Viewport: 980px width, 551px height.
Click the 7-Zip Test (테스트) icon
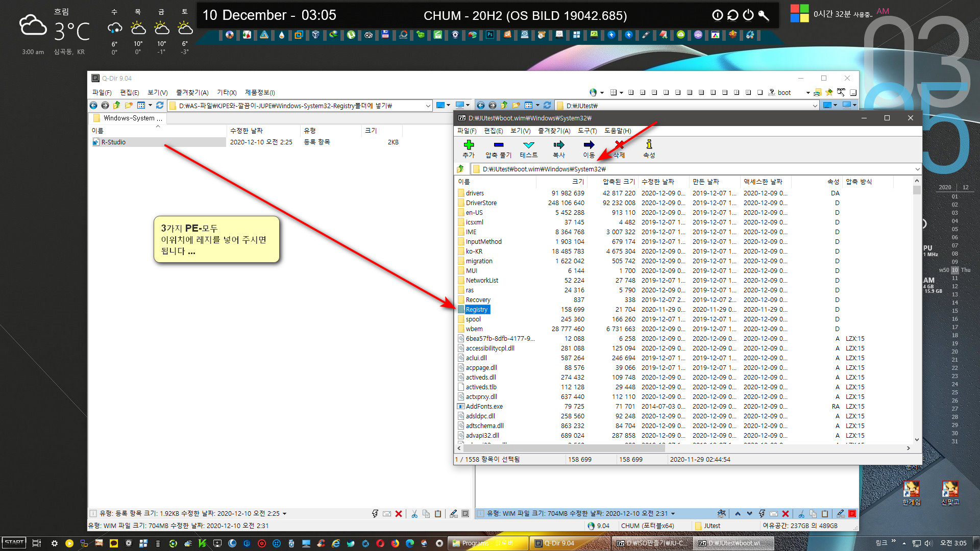click(x=529, y=145)
